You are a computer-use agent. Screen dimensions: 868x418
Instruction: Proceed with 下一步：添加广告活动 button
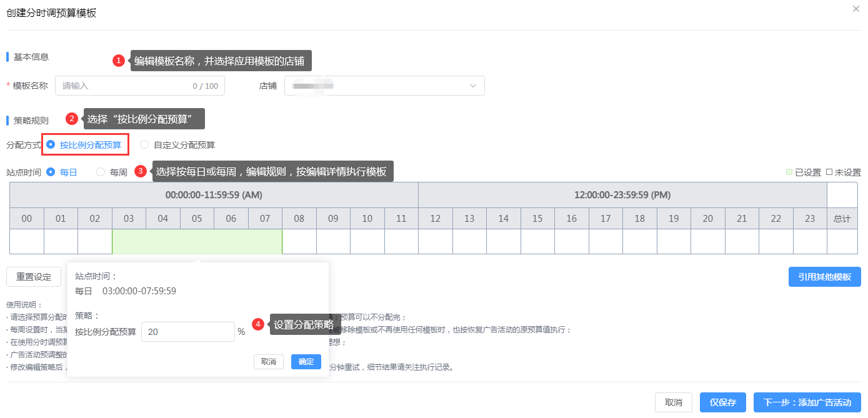[x=807, y=402]
